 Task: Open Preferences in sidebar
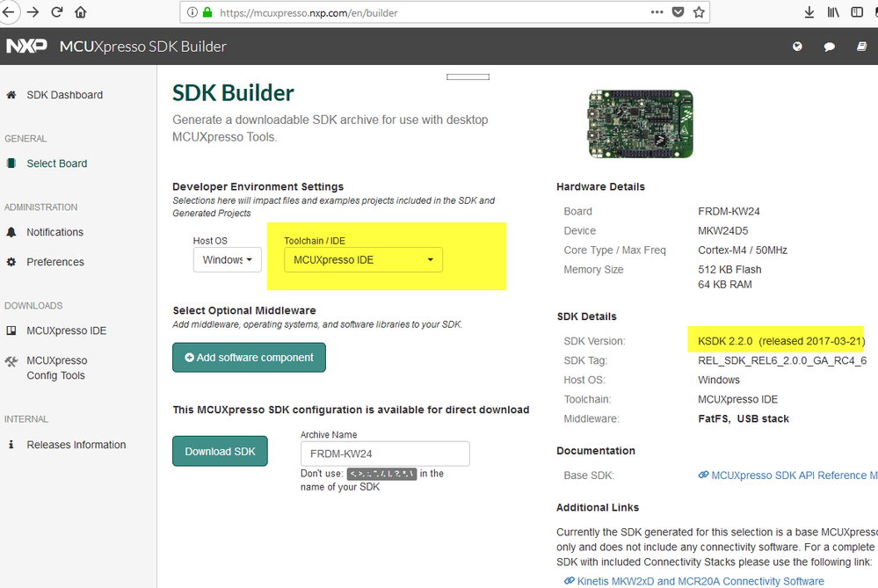[54, 262]
